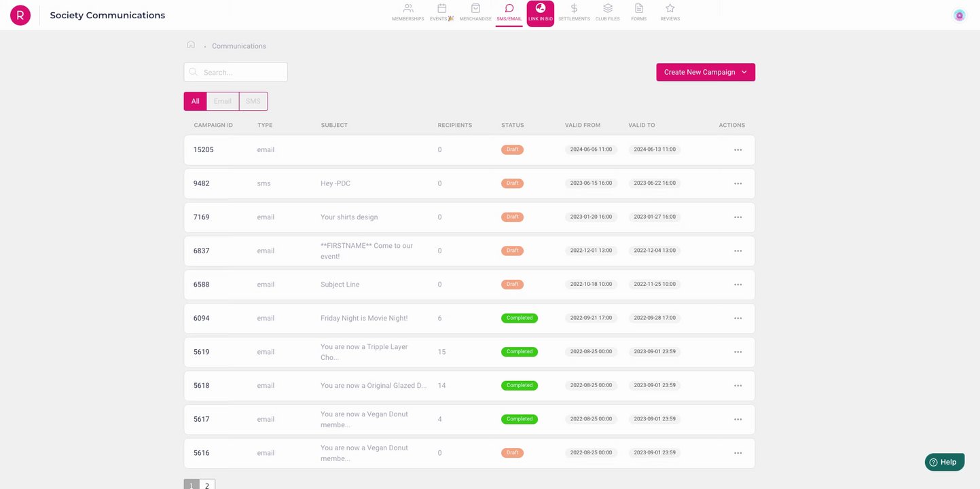Open actions menu for campaign 5616

(x=738, y=453)
